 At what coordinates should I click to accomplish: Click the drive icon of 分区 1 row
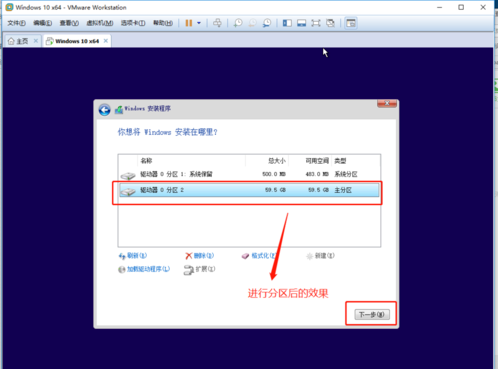click(128, 175)
